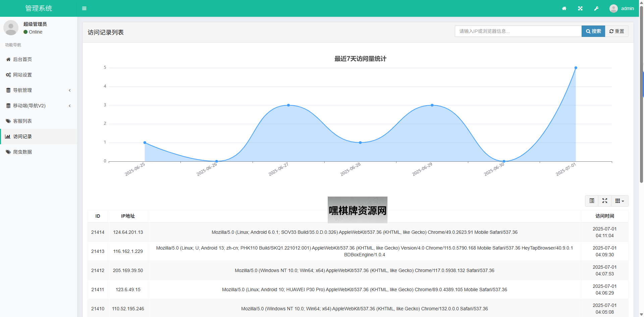Click the wrench settings icon
Screen dimensions: 644x317
click(x=596, y=8)
